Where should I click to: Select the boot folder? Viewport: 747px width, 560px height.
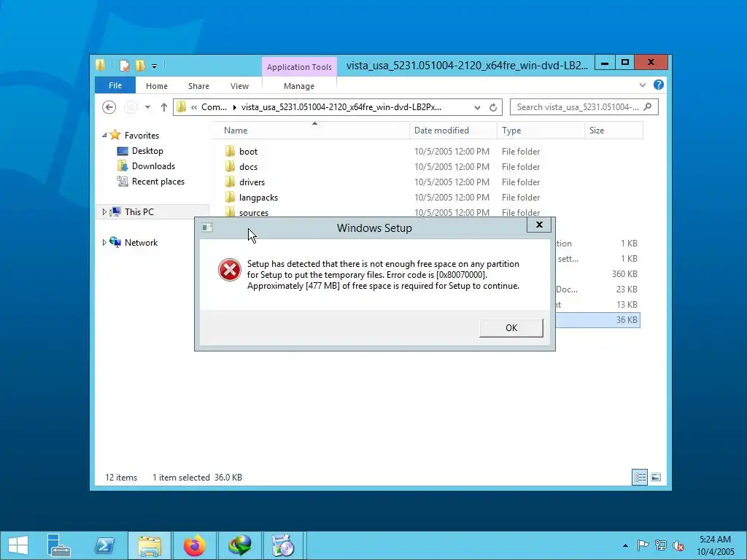(248, 152)
